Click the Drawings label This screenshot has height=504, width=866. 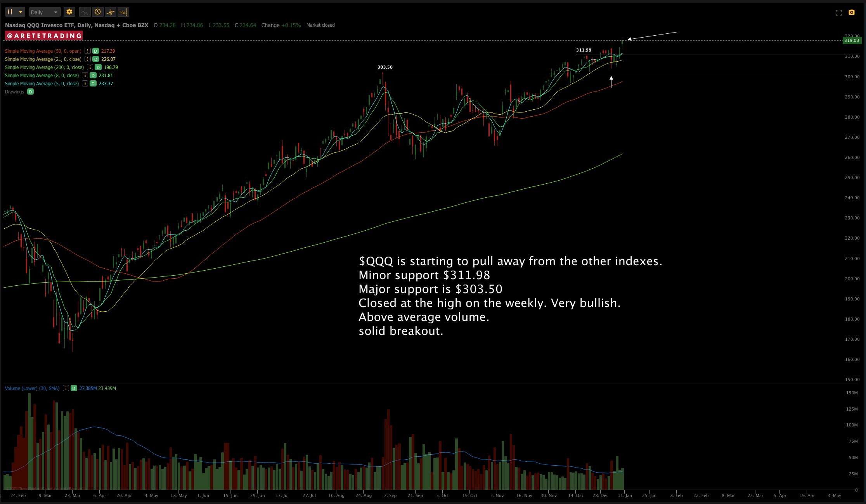(14, 91)
